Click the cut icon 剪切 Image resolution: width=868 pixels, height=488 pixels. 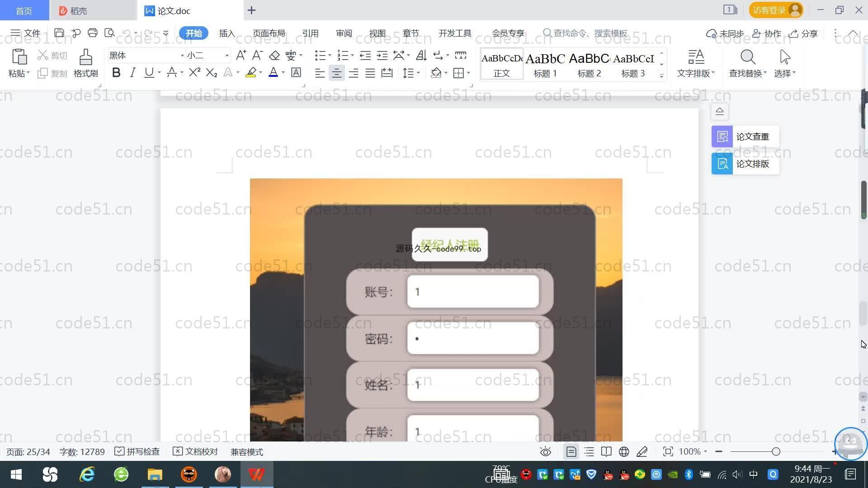52,55
